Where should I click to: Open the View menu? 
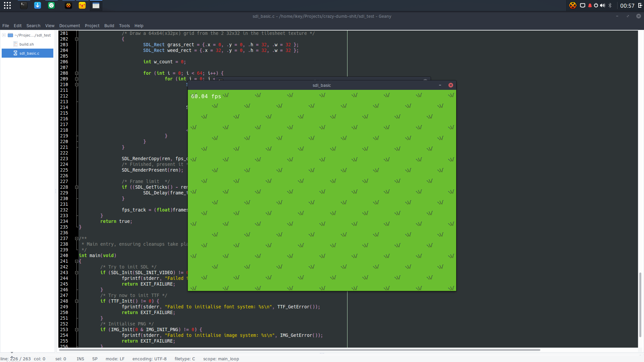pos(50,25)
